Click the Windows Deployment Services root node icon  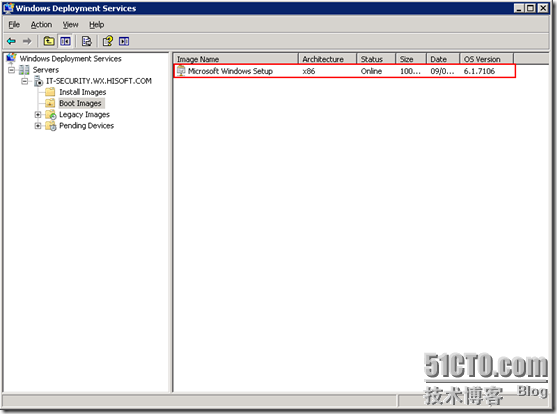coord(11,58)
